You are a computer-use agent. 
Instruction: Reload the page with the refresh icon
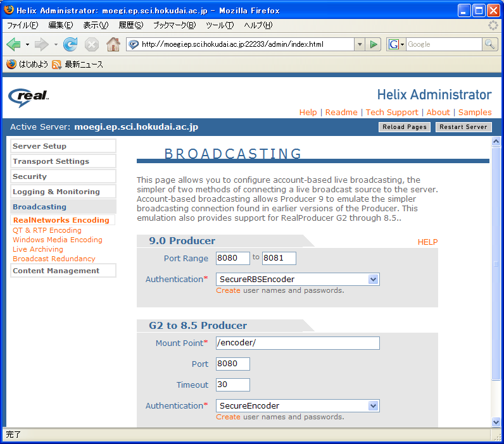[x=70, y=44]
